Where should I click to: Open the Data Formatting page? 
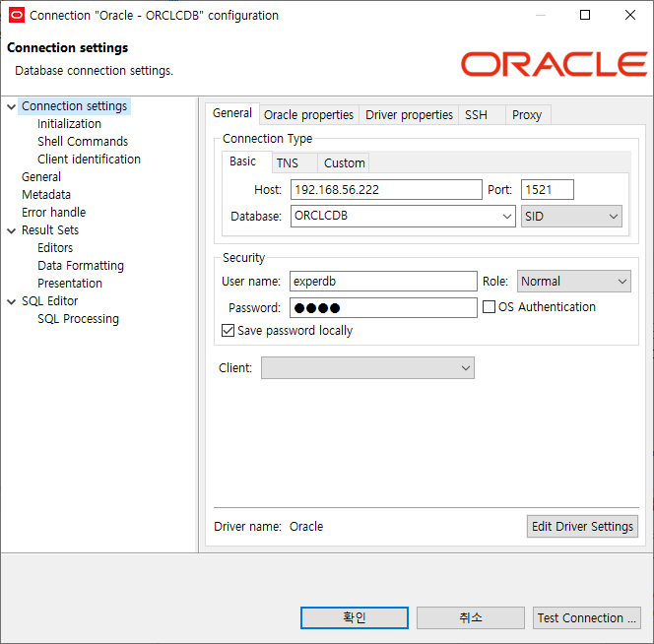81,266
